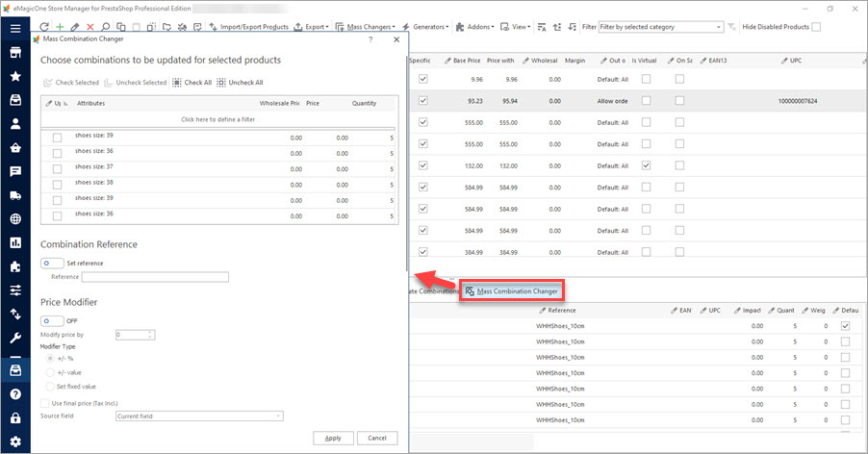
Task: Open the delivery truck icon in sidebar
Action: pos(15,195)
